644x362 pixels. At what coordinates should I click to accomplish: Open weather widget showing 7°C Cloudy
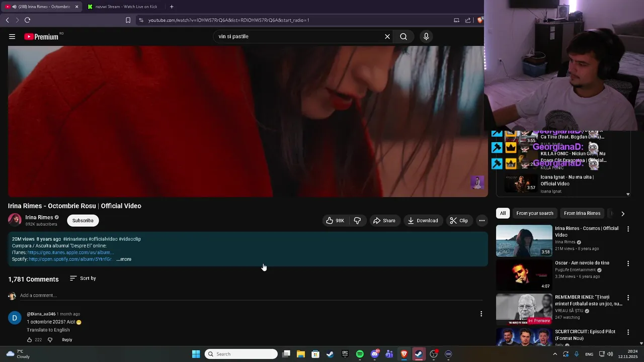pyautogui.click(x=18, y=354)
